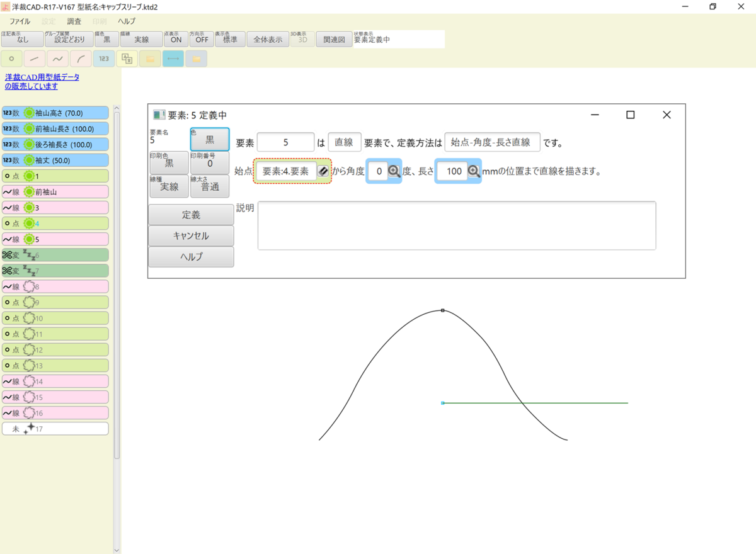Select the double-arrow measurement tool
This screenshot has width=756, height=554.
173,58
